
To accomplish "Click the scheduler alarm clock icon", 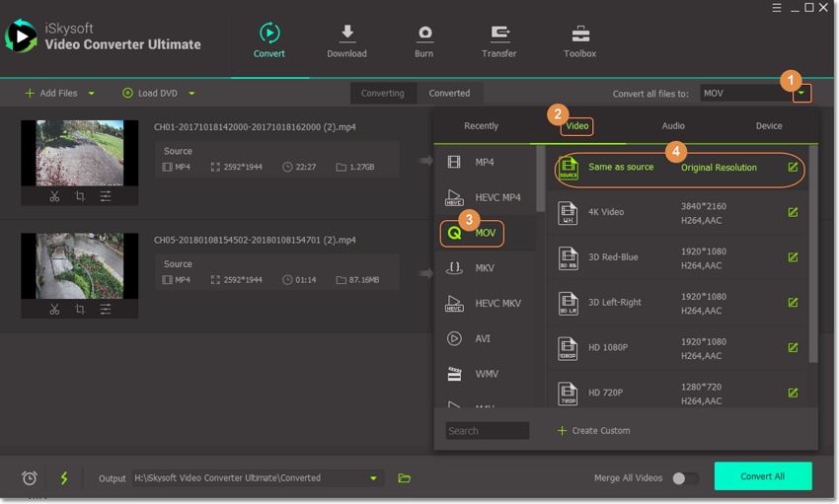I will [30, 478].
